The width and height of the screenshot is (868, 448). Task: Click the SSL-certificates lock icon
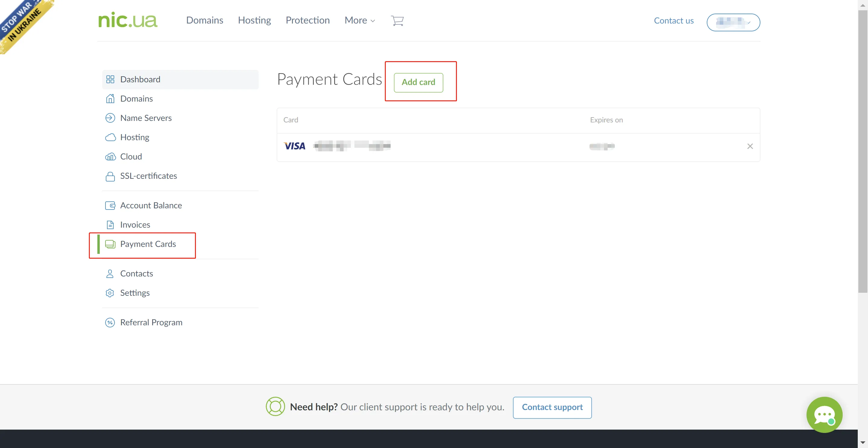(x=110, y=176)
